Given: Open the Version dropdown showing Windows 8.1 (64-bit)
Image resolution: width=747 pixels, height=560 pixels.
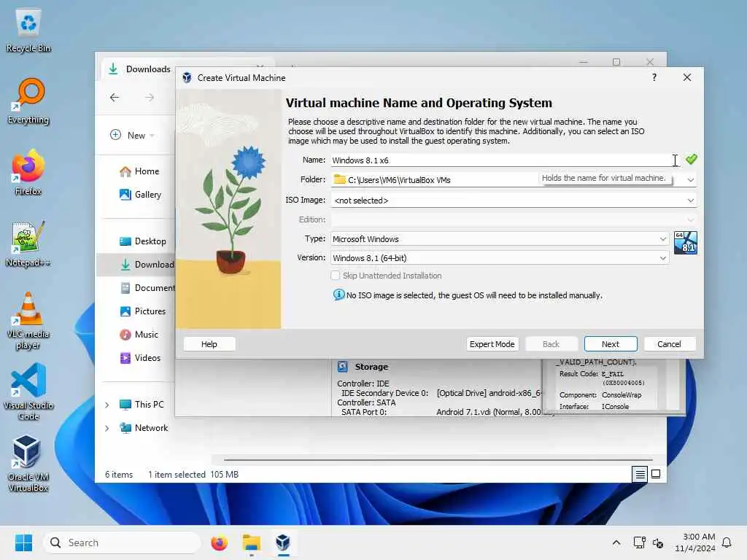Looking at the screenshot, I should click(500, 257).
